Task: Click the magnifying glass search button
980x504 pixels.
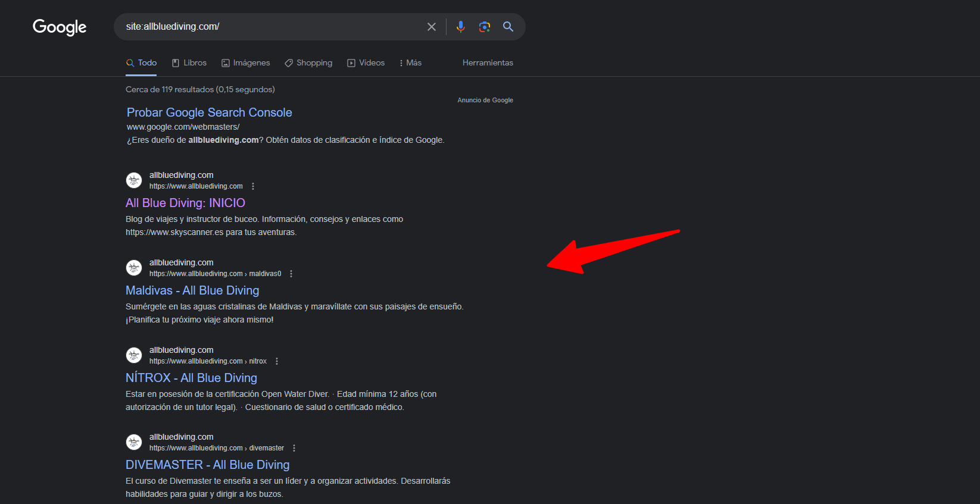Action: 508,27
